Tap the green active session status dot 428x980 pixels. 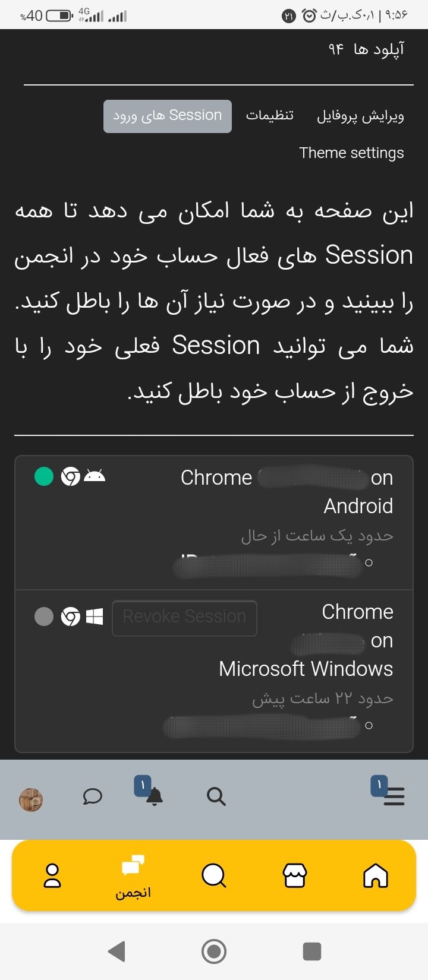pos(44,476)
